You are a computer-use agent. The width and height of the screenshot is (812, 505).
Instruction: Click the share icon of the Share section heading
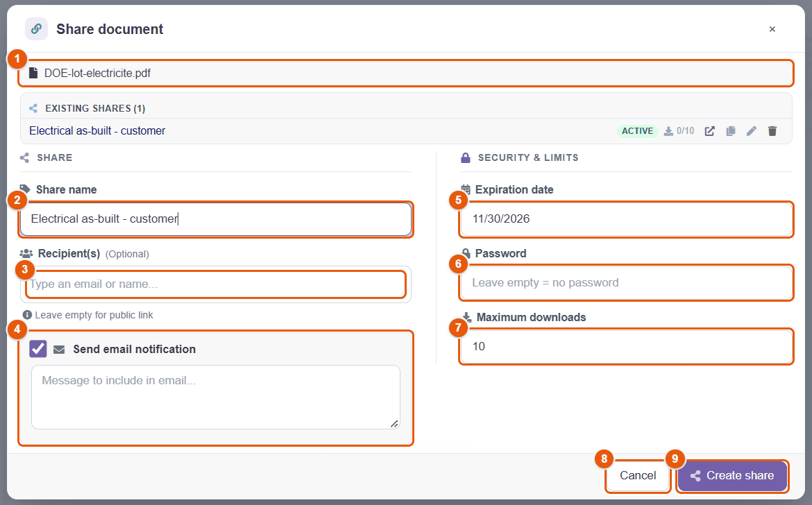pyautogui.click(x=24, y=157)
